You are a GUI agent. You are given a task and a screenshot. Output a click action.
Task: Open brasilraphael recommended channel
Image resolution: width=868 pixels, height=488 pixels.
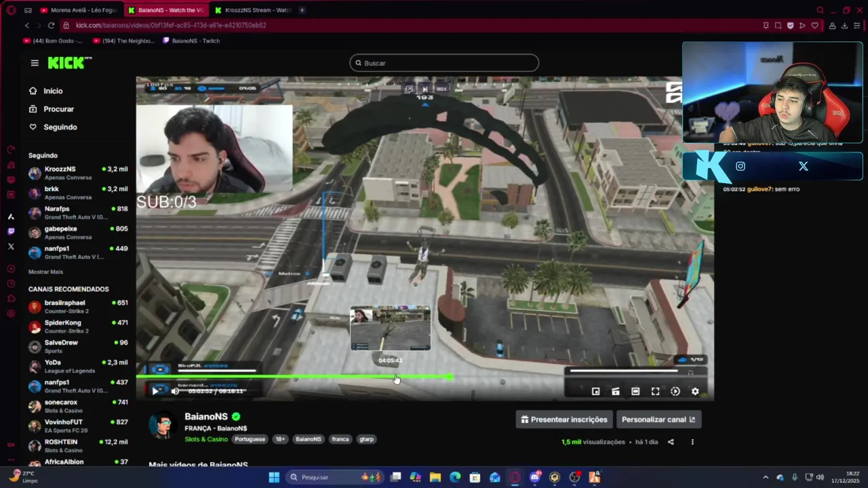78,306
